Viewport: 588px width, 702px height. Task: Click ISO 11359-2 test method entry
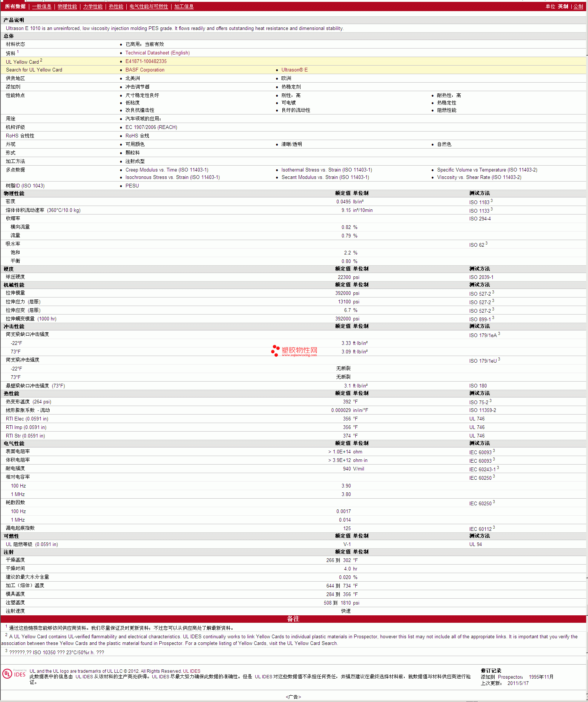(x=483, y=410)
